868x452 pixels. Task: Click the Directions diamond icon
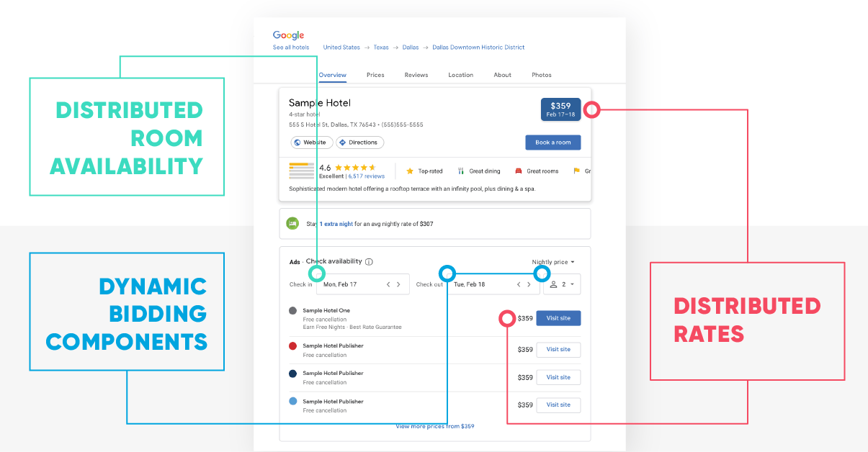pos(342,143)
